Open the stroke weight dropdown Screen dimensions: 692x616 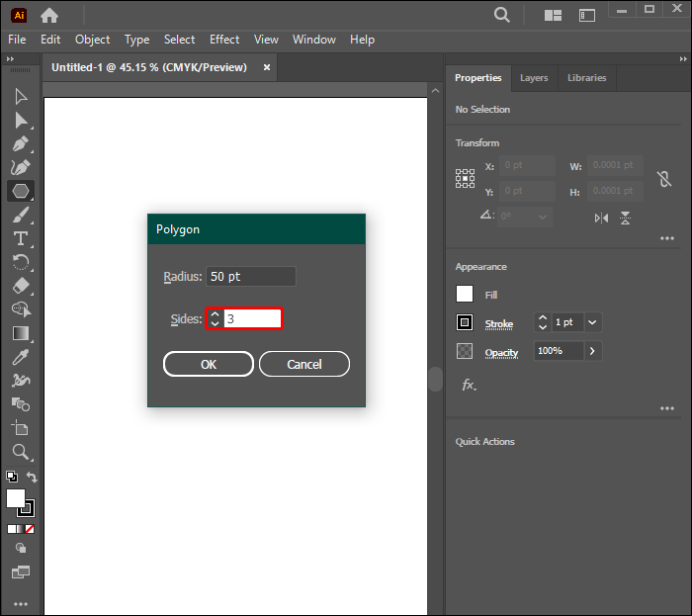point(592,322)
